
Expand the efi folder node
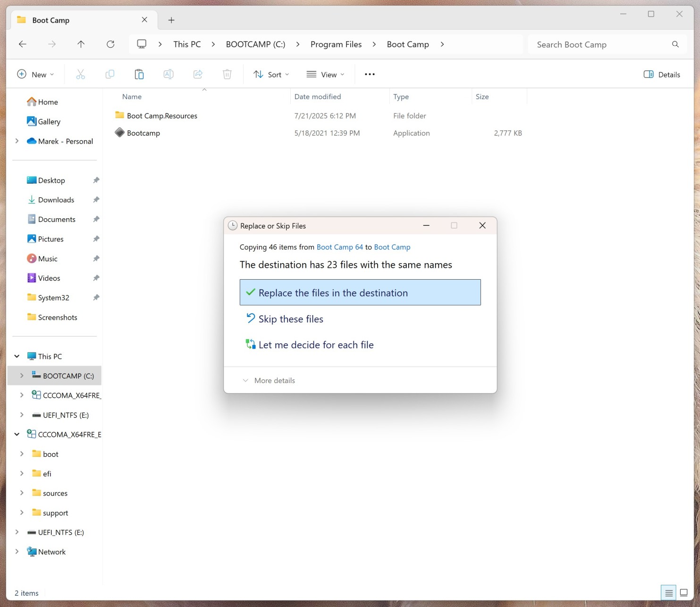point(22,473)
